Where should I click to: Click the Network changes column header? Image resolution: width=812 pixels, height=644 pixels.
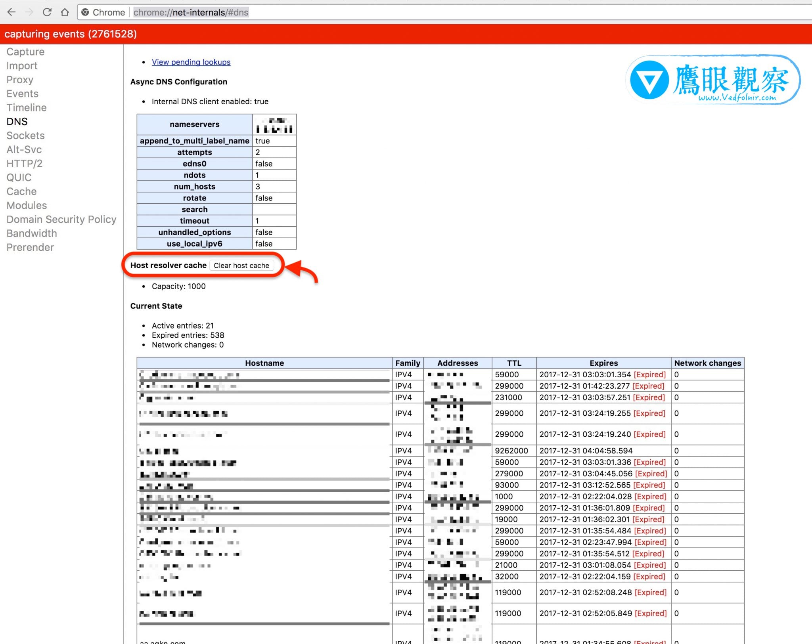click(x=708, y=363)
